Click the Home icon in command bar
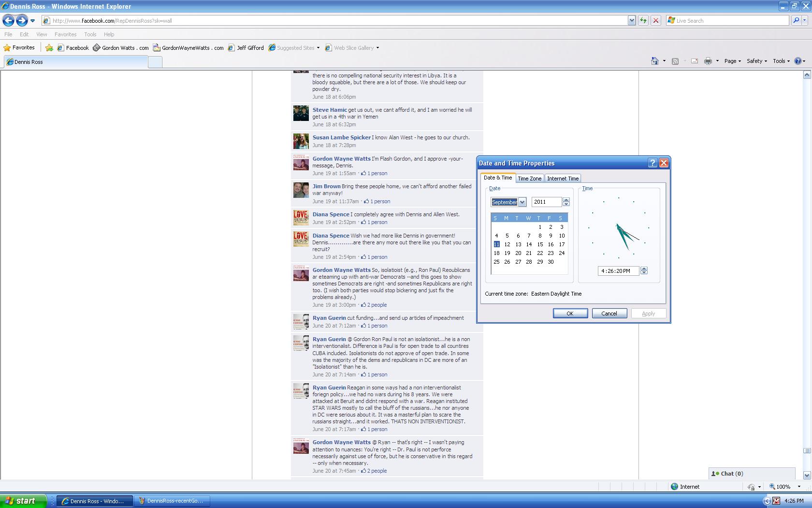Screen dimensions: 812x508 coord(654,61)
